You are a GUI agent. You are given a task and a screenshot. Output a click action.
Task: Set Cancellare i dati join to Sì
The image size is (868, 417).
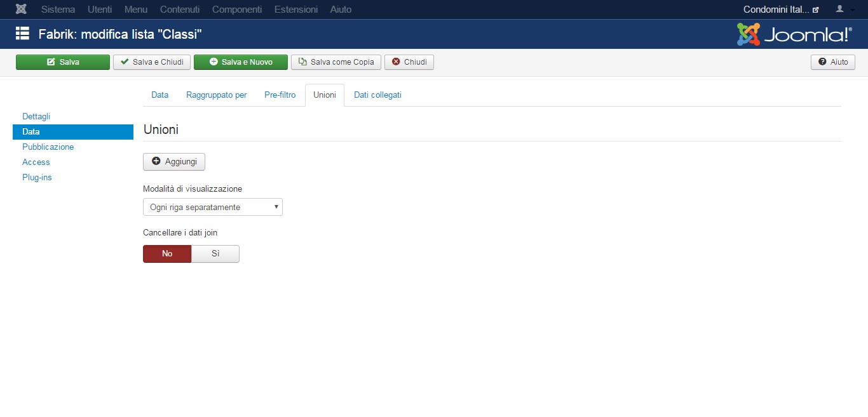215,254
